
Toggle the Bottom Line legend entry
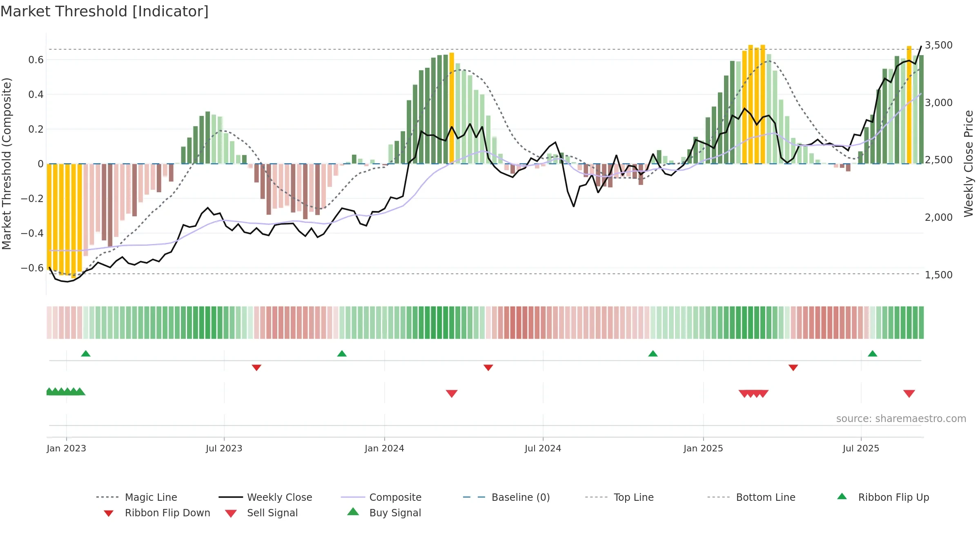click(x=751, y=497)
